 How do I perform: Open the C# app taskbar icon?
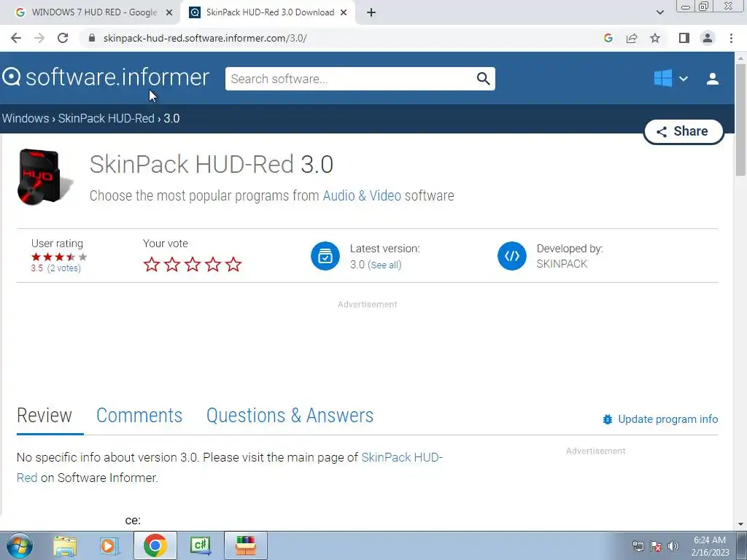tap(200, 545)
